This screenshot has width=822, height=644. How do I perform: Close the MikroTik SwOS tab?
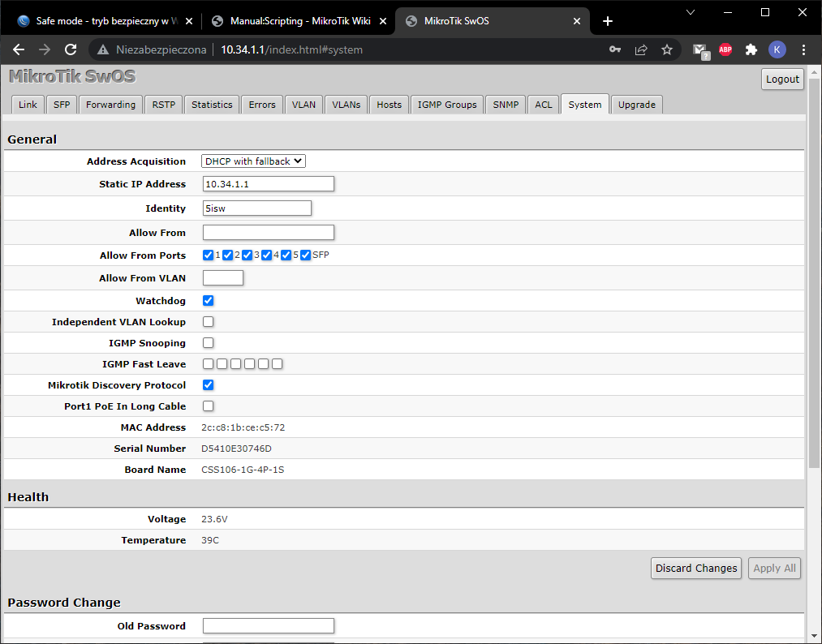[x=577, y=21]
